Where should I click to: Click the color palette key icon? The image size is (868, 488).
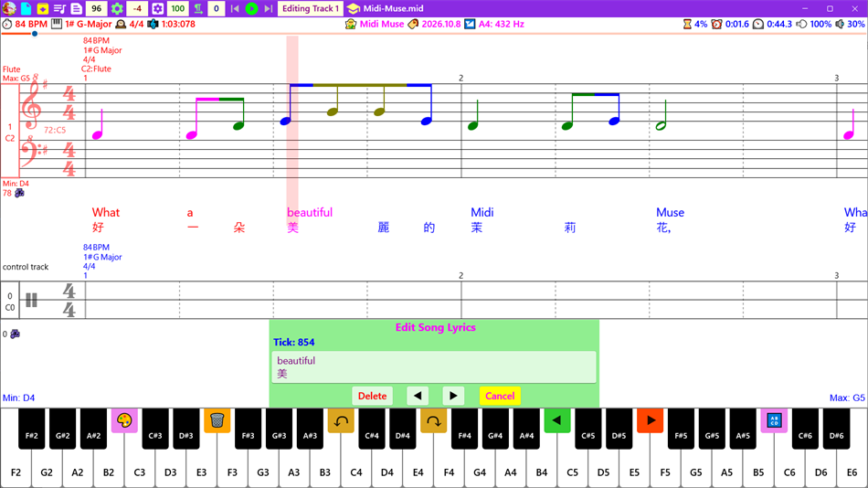pyautogui.click(x=124, y=421)
